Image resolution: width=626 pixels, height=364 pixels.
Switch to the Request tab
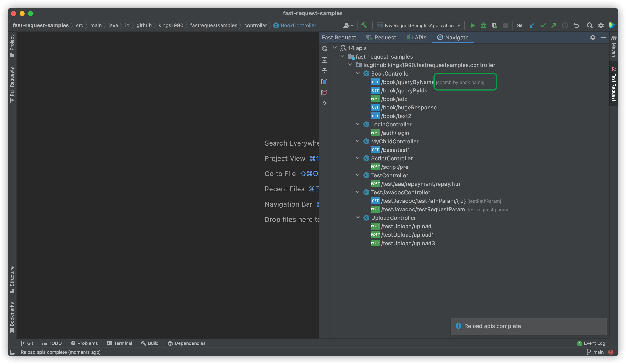381,38
